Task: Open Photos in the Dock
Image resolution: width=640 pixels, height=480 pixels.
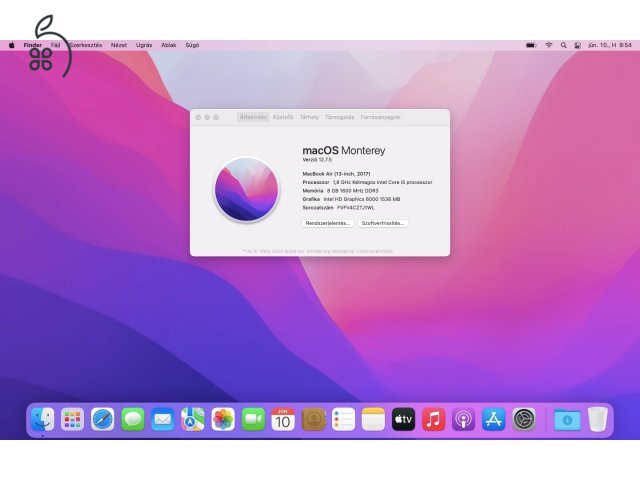Action: point(223,419)
